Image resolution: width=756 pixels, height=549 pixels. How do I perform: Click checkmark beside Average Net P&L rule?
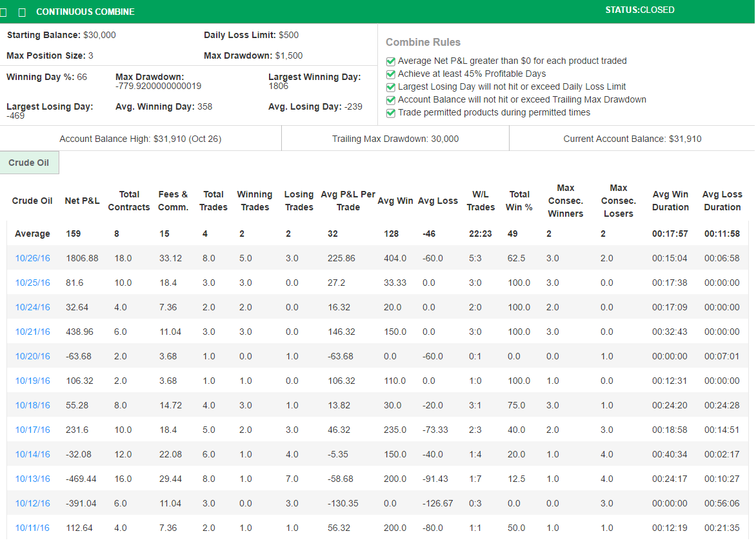click(x=390, y=61)
